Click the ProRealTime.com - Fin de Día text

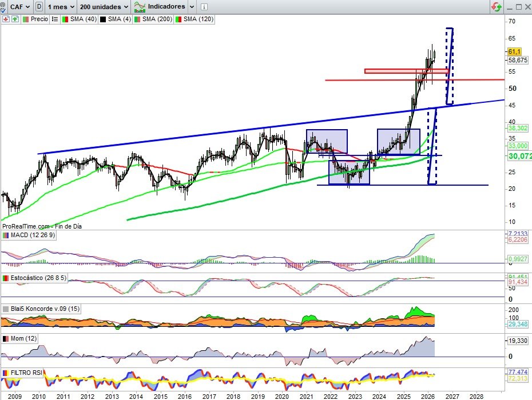[x=42, y=226]
